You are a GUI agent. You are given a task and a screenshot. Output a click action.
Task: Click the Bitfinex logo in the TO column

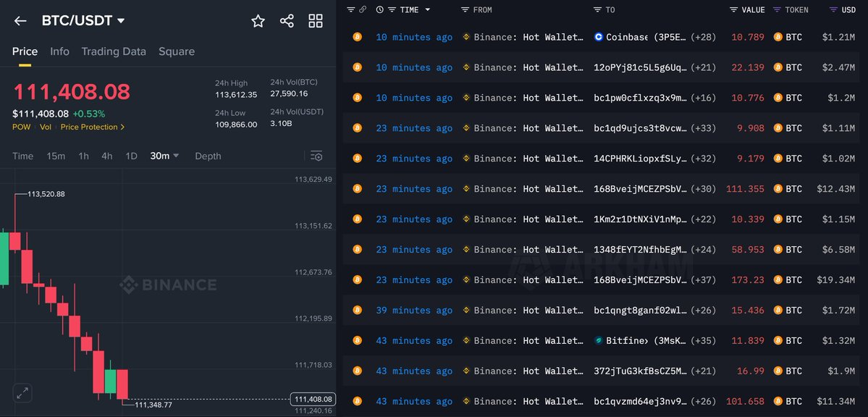pyautogui.click(x=599, y=340)
